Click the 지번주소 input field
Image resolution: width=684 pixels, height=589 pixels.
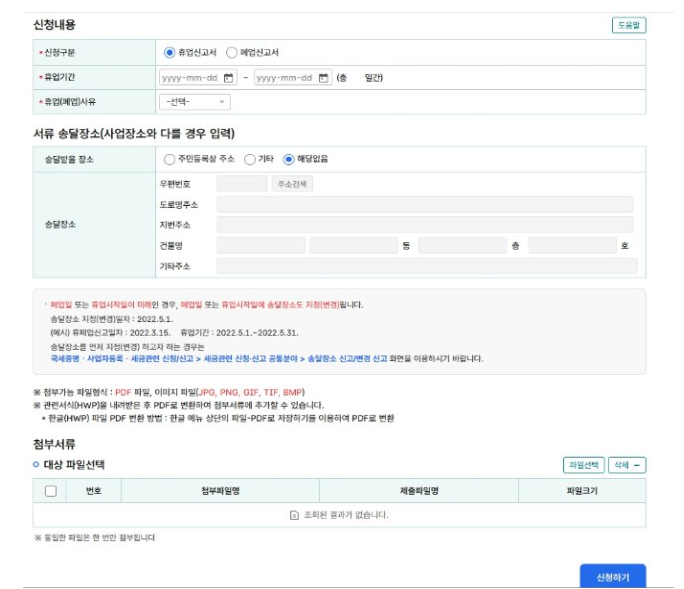pos(425,225)
